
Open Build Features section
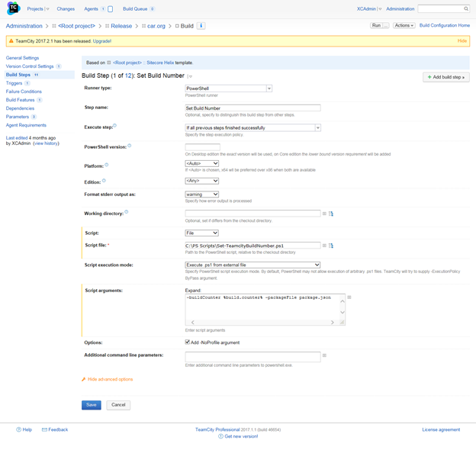20,100
